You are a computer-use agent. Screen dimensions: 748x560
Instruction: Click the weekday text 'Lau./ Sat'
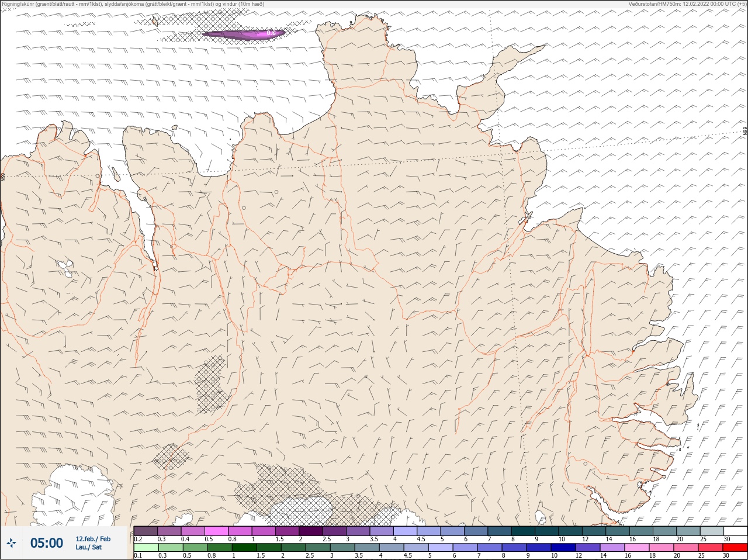[x=88, y=547]
